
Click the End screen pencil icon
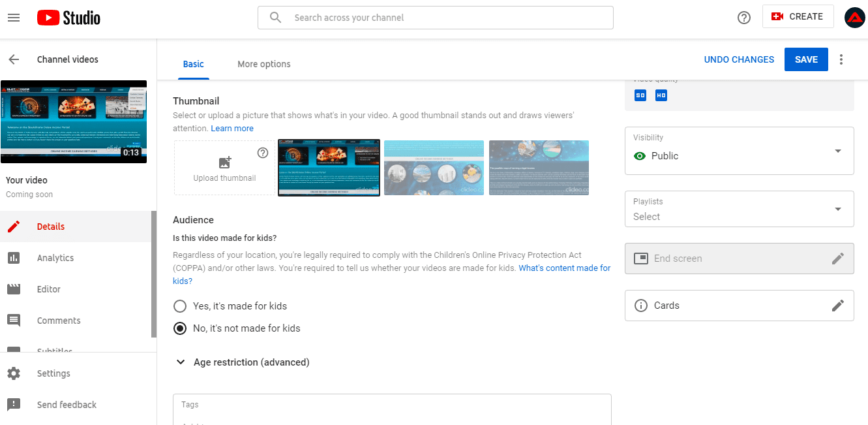pos(837,259)
